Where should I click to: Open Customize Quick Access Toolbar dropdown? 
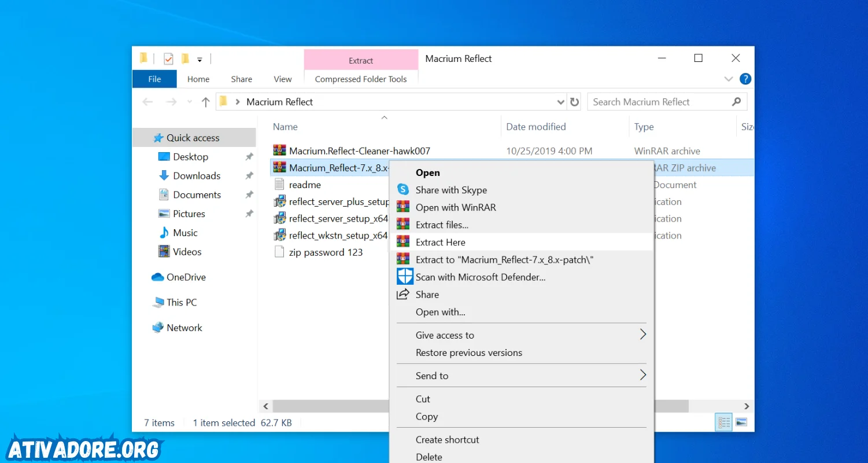[x=200, y=59]
